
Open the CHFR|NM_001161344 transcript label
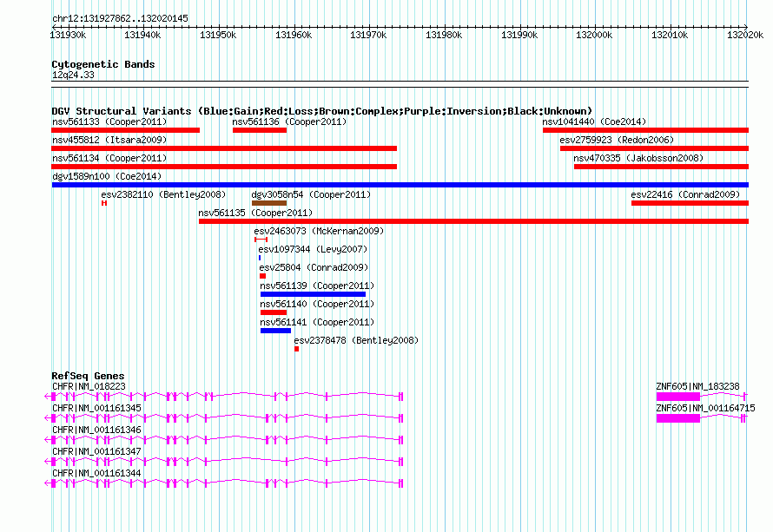(96, 473)
